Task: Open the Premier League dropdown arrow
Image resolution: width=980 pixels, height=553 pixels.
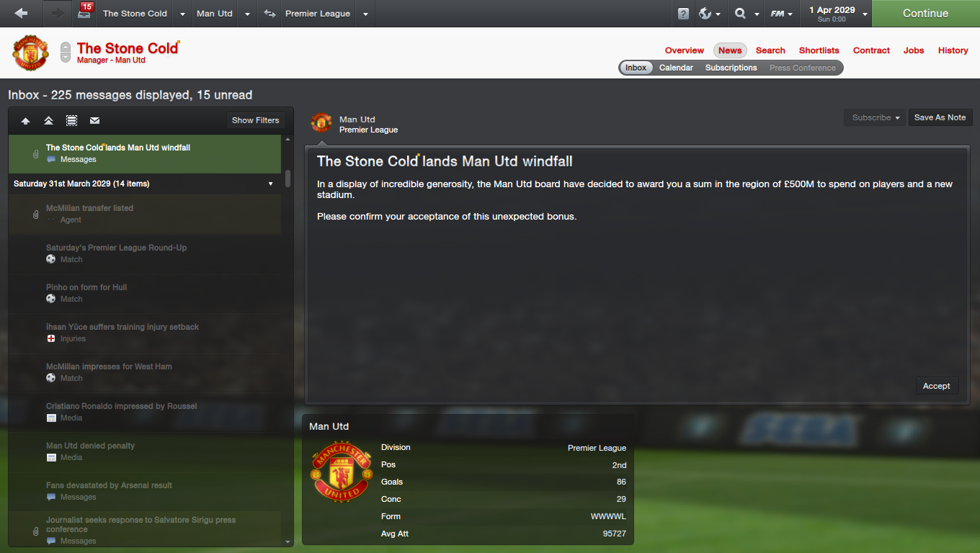Action: [365, 14]
